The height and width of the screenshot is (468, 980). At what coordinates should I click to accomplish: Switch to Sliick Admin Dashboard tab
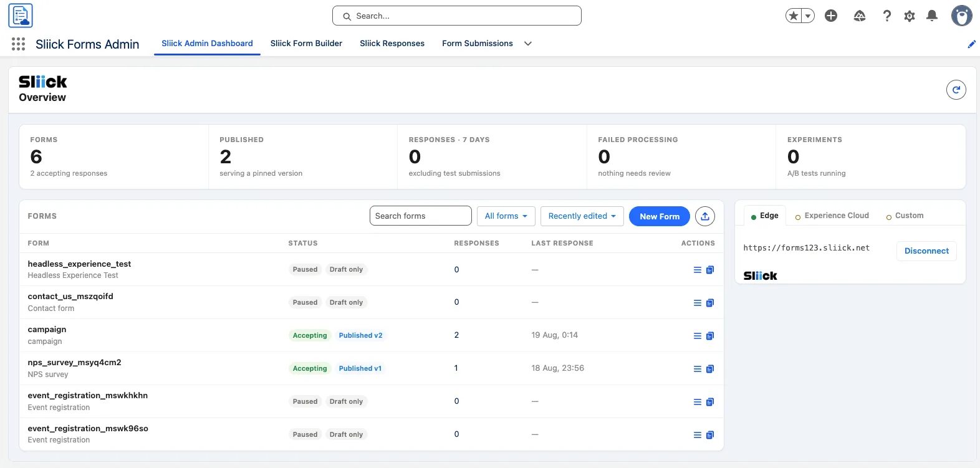[207, 44]
